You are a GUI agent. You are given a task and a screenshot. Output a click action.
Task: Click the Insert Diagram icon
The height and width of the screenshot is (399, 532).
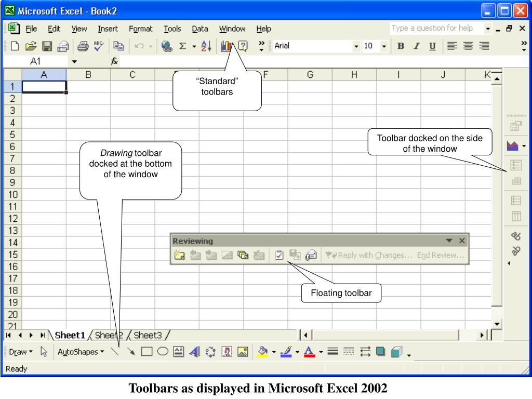[210, 352]
